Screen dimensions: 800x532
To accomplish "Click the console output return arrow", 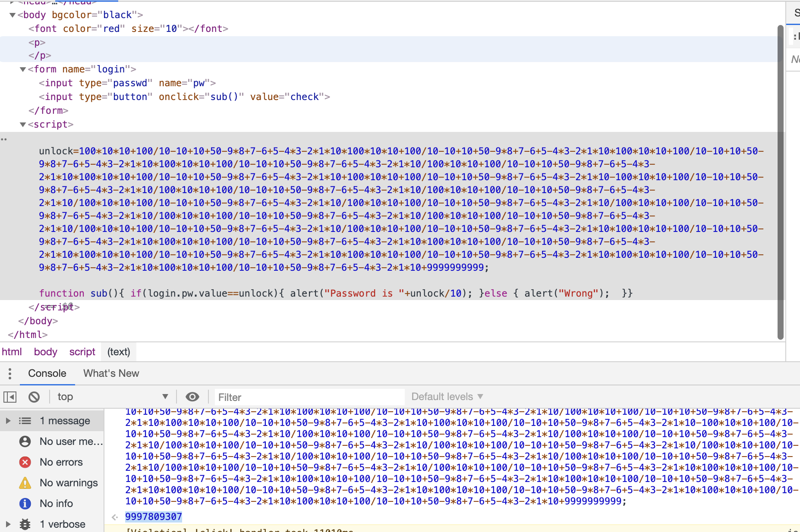I will click(115, 517).
